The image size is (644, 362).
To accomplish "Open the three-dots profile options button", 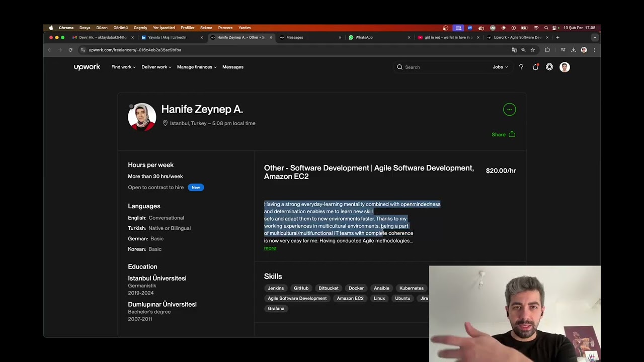I will click(x=509, y=109).
